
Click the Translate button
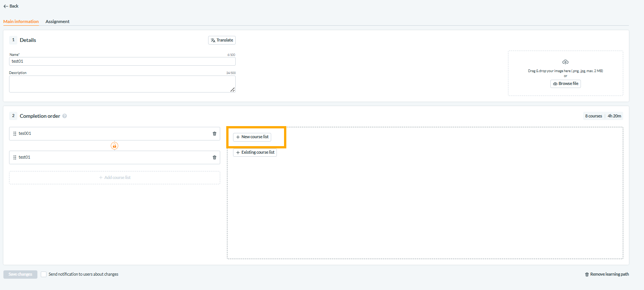click(x=222, y=40)
